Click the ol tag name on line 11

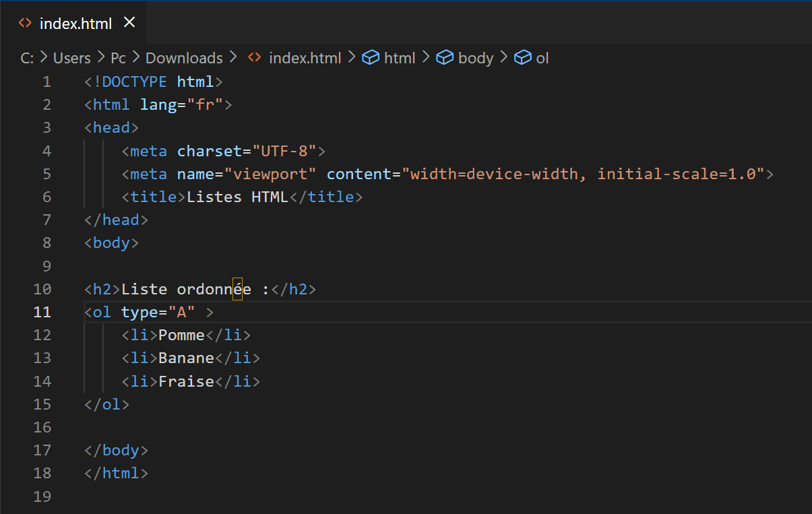[x=102, y=313]
